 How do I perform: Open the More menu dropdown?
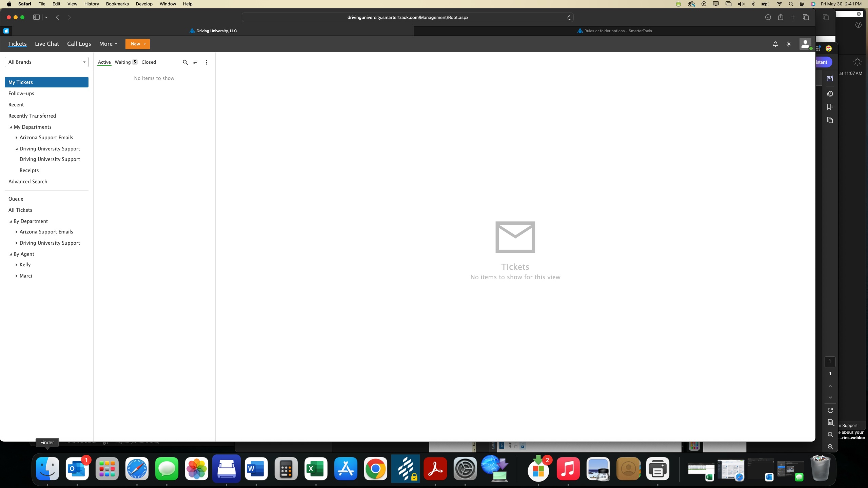click(x=108, y=44)
